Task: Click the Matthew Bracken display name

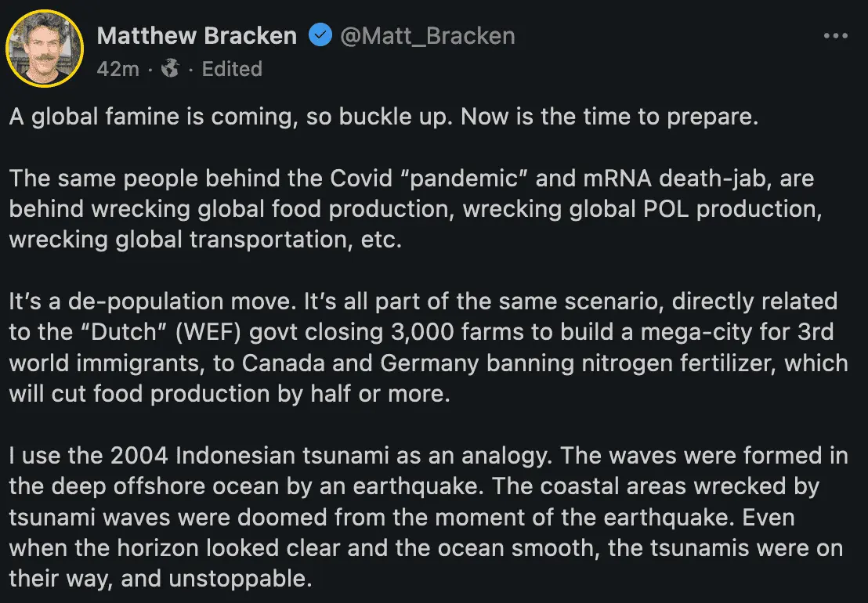Action: (197, 36)
